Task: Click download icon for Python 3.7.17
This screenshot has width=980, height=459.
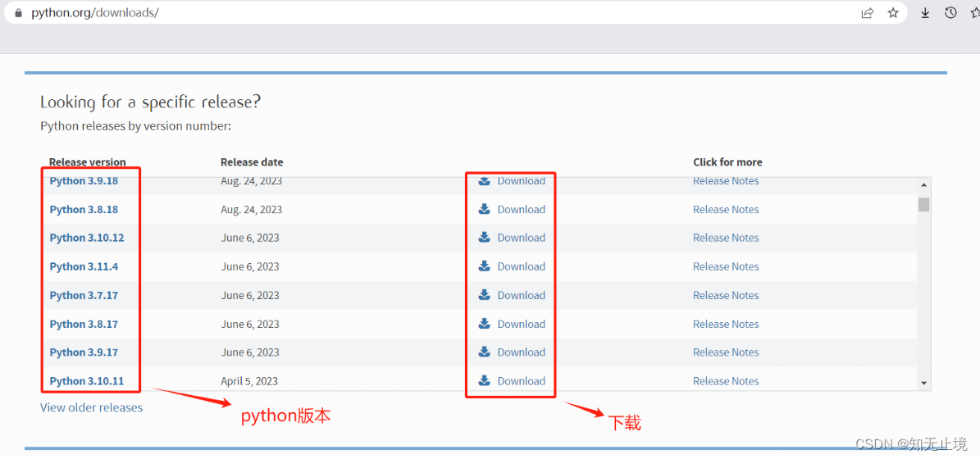Action: coord(485,295)
